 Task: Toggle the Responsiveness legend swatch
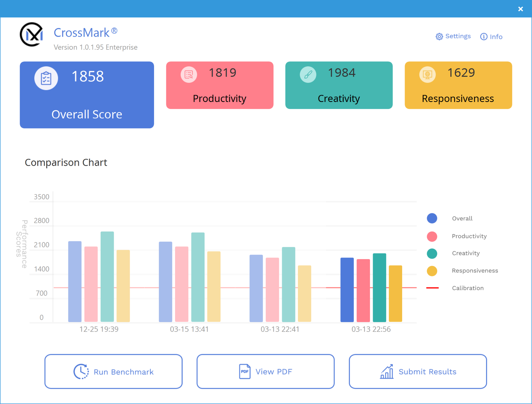click(432, 271)
